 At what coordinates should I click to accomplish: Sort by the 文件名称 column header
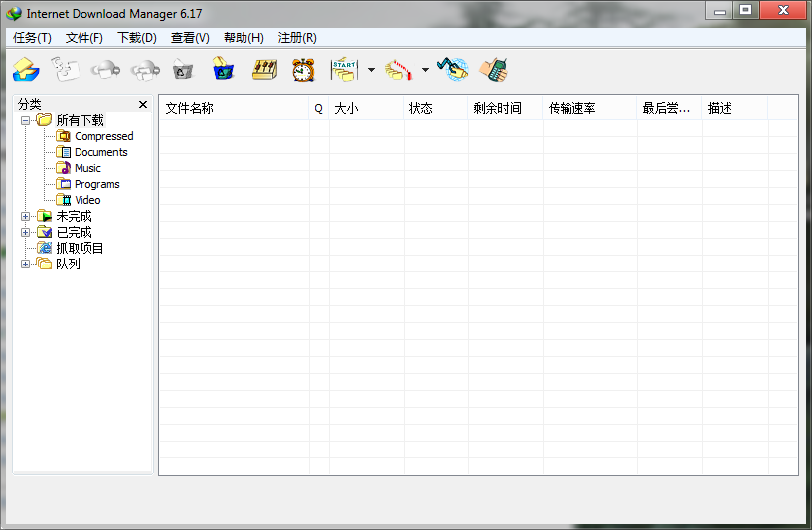pyautogui.click(x=234, y=108)
